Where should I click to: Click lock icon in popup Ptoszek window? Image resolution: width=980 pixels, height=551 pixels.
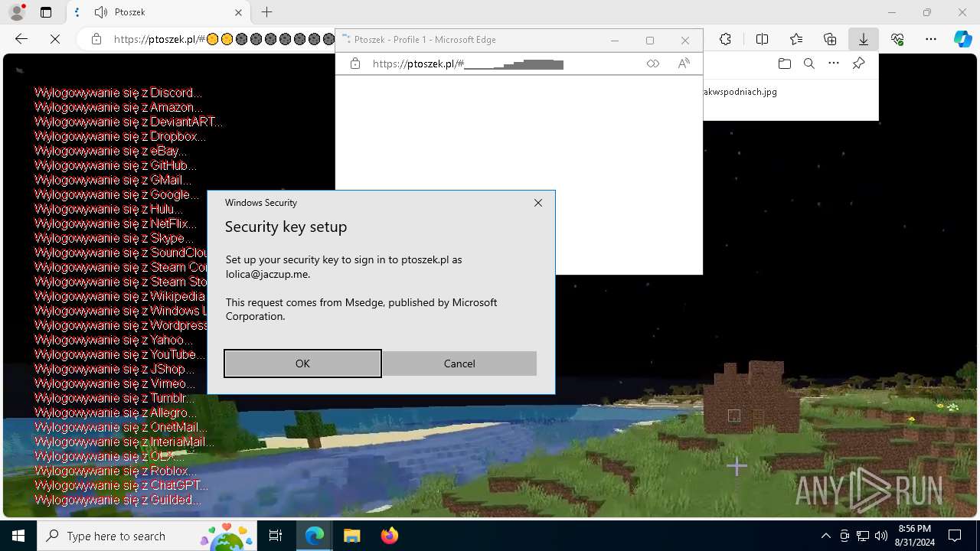pos(355,64)
